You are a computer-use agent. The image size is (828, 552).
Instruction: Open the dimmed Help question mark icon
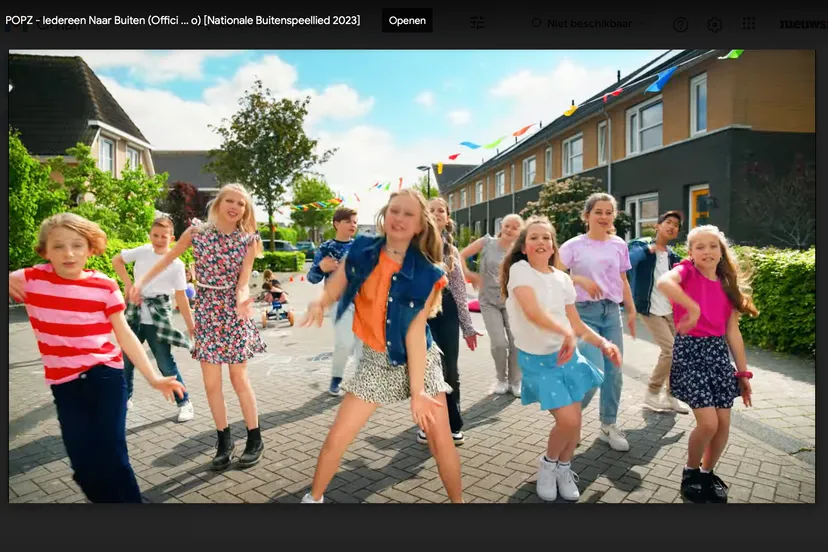(x=680, y=24)
